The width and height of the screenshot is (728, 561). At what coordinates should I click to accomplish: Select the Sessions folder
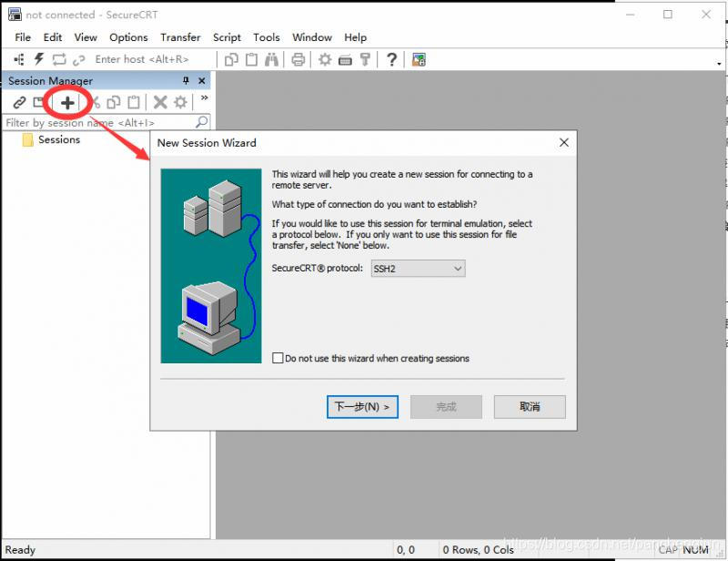click(x=52, y=139)
